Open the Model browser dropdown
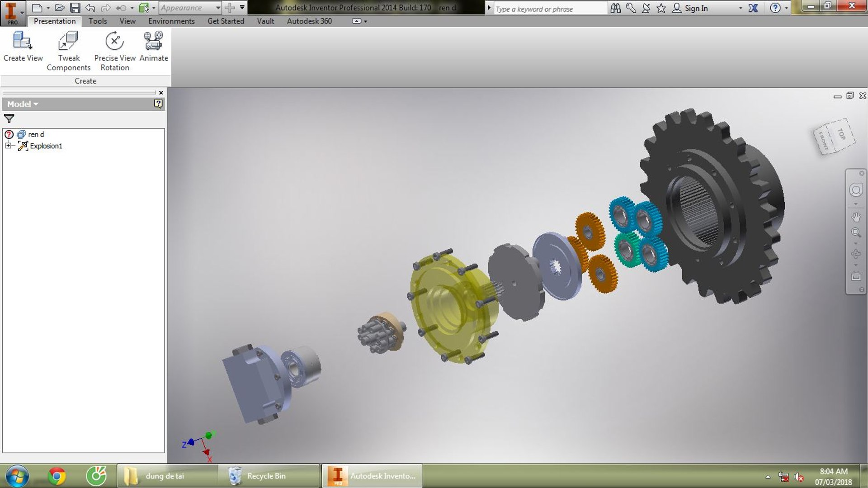This screenshot has height=488, width=868. point(23,104)
